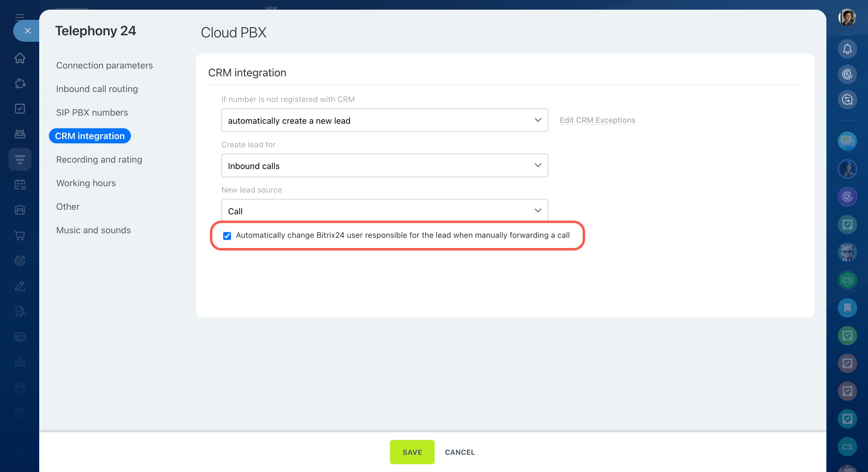Screen dimensions: 868x472
Task: Open the shopping cart sidebar icon
Action: [20, 235]
